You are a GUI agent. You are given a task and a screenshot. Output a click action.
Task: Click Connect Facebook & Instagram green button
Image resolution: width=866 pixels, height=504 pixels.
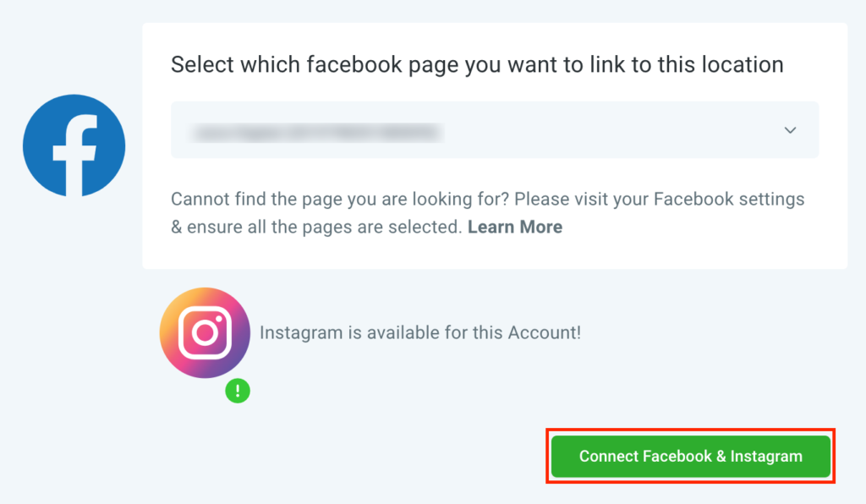690,456
